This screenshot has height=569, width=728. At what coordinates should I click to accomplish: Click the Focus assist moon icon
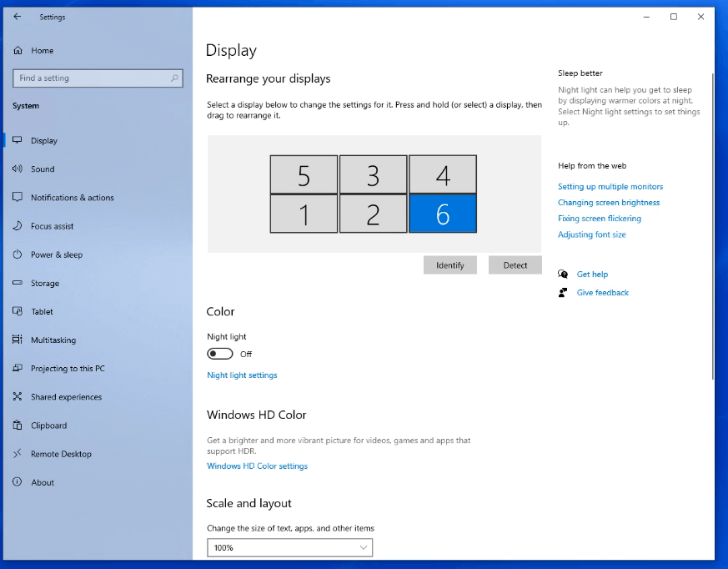(x=18, y=226)
